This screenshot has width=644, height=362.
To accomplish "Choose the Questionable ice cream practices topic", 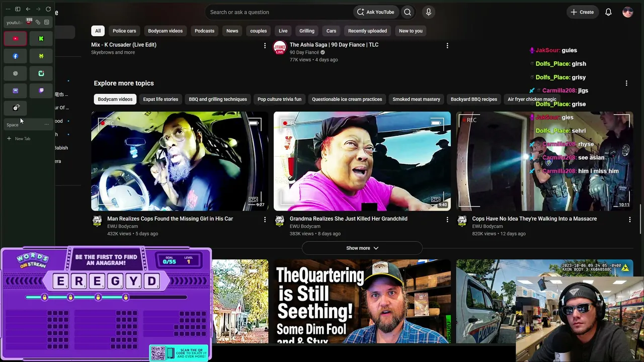I will (x=347, y=99).
